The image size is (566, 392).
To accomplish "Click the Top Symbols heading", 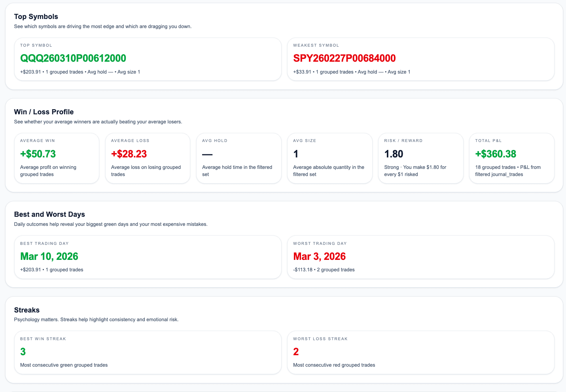I will [x=36, y=17].
